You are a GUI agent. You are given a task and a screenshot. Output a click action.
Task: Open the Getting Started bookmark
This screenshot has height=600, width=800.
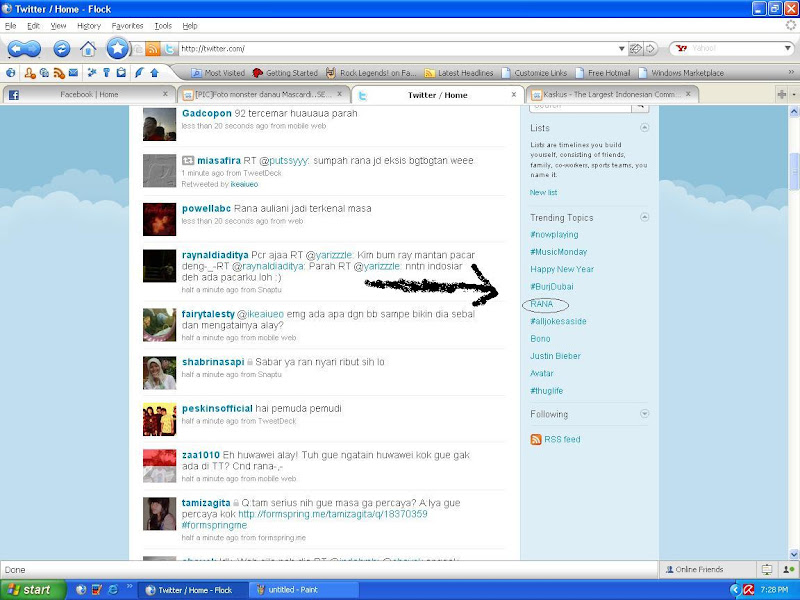[x=285, y=73]
